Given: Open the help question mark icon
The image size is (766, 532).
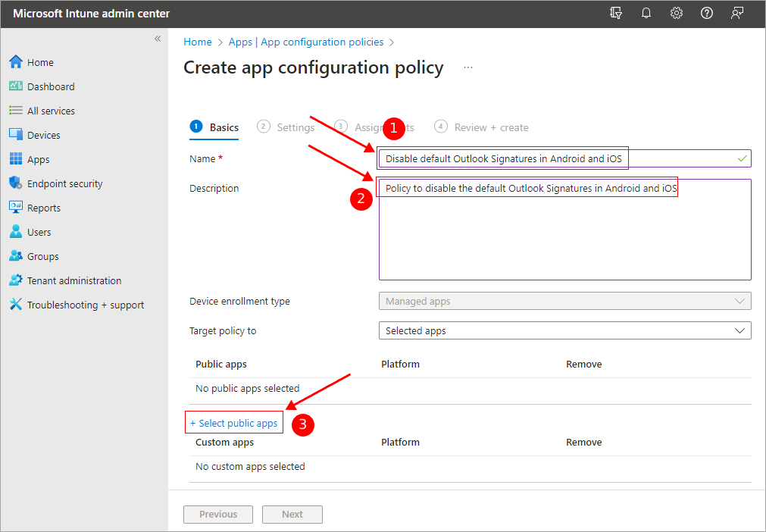Looking at the screenshot, I should click(707, 13).
